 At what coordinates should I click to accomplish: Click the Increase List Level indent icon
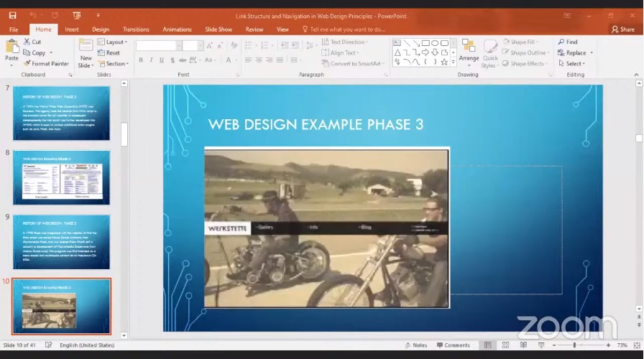[x=295, y=45]
